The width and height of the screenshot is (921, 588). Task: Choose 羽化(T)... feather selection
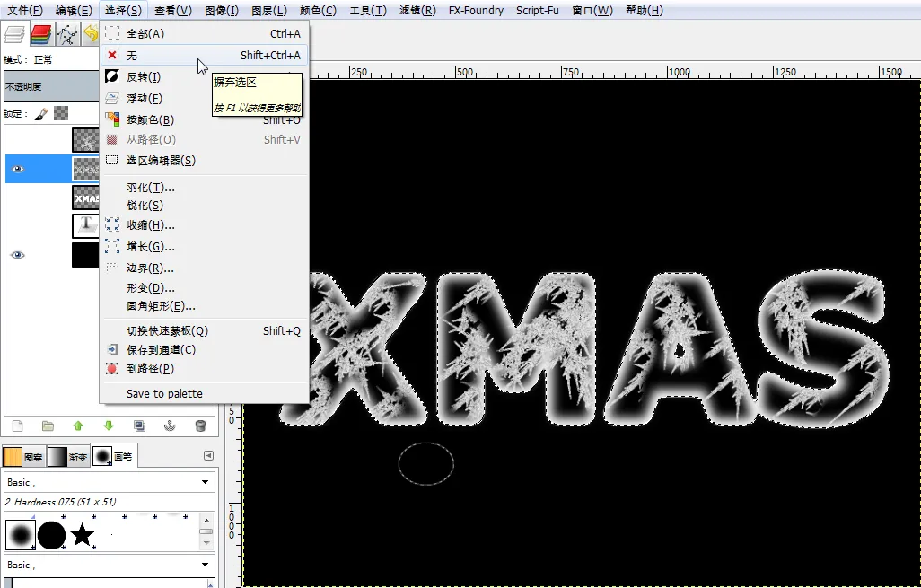204,188
